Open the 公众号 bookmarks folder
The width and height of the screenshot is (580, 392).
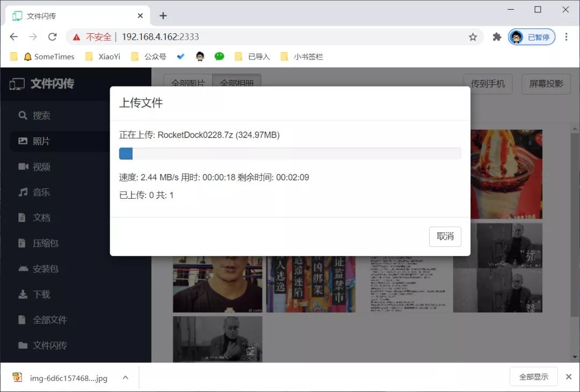tap(149, 56)
